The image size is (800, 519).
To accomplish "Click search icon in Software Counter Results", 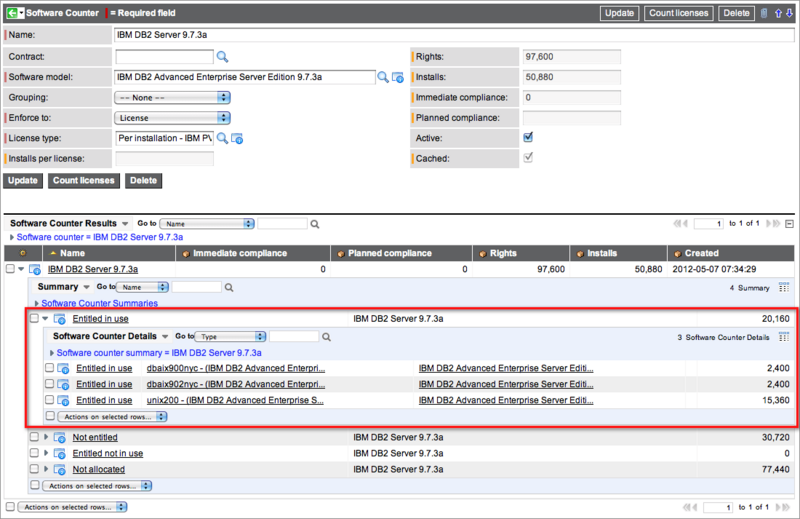I will 315,224.
